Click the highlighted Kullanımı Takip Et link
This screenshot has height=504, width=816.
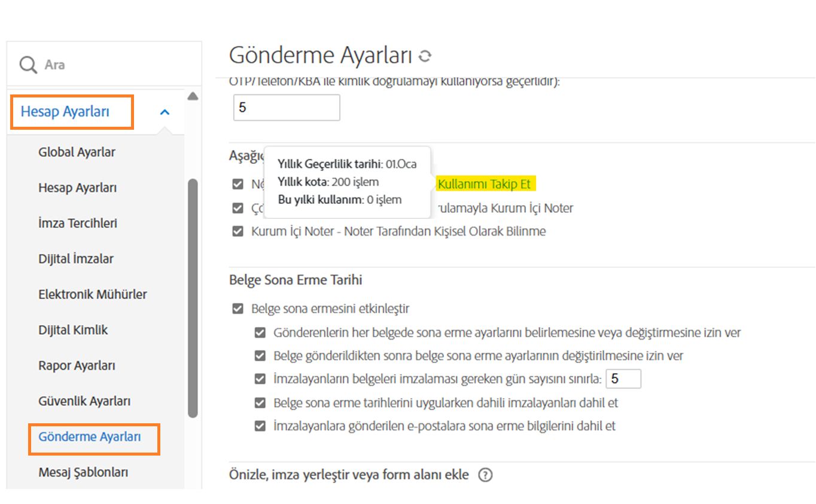coord(486,184)
